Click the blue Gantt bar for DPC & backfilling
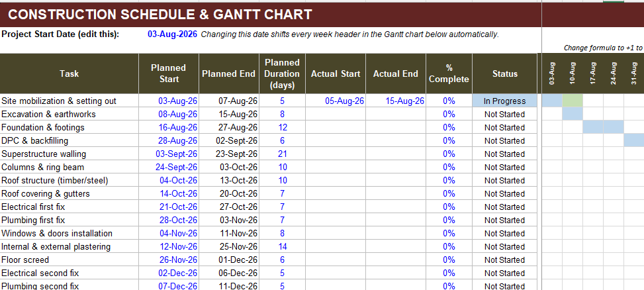644x290 pixels. click(634, 140)
